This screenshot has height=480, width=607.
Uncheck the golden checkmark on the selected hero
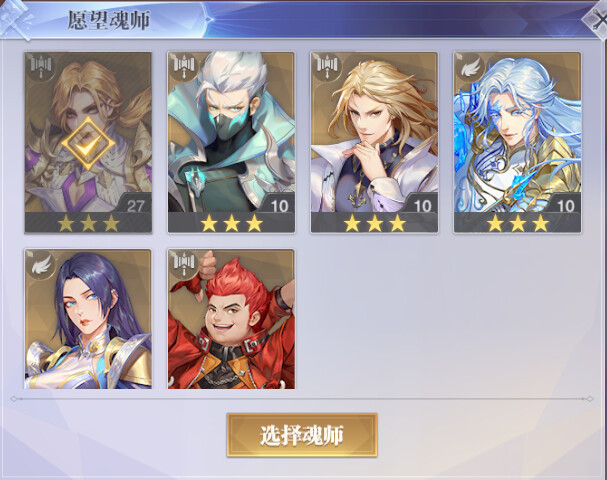click(x=88, y=143)
